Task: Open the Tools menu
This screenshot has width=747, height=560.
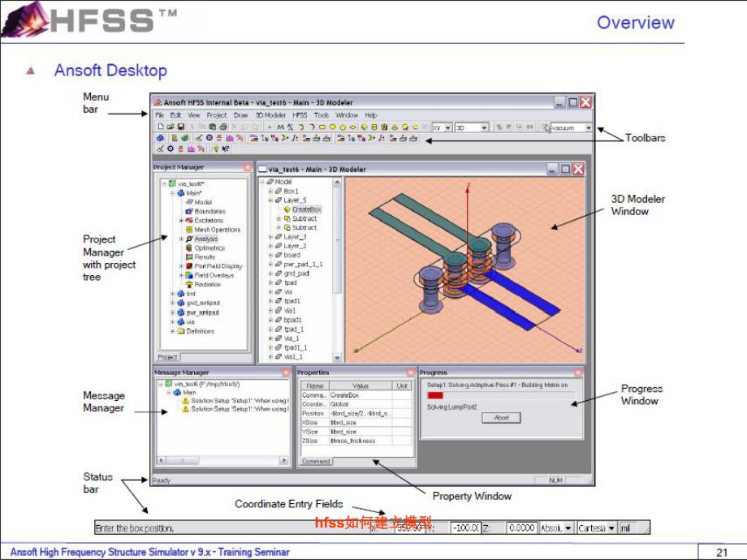Action: pyautogui.click(x=322, y=115)
